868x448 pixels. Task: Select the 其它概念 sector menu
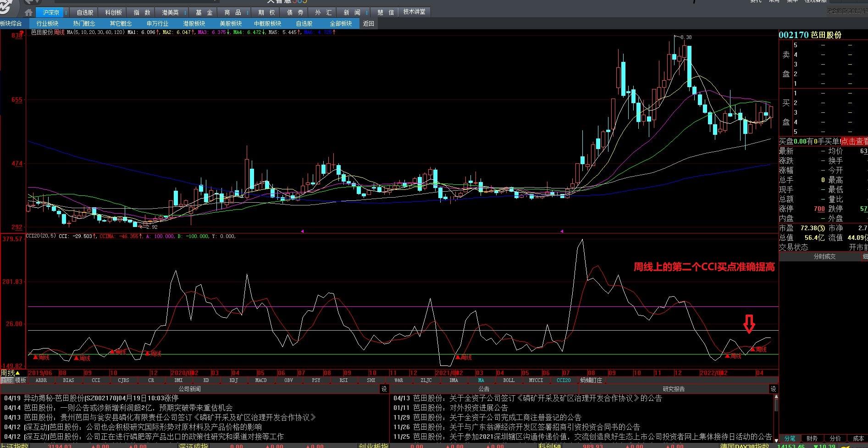[121, 23]
